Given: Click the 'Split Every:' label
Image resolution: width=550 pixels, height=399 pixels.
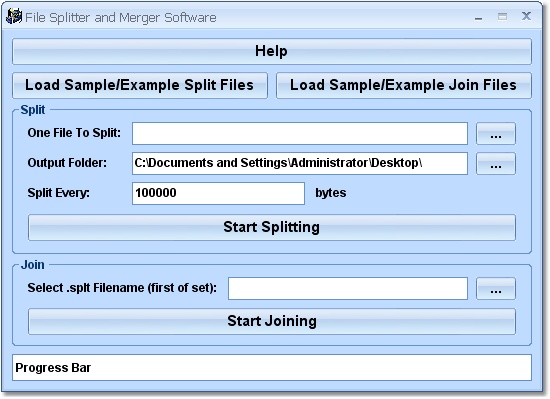Looking at the screenshot, I should (59, 193).
